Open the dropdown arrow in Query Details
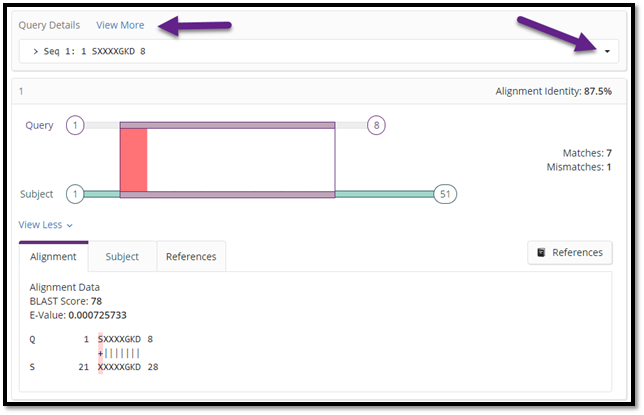The image size is (644, 415). [606, 49]
